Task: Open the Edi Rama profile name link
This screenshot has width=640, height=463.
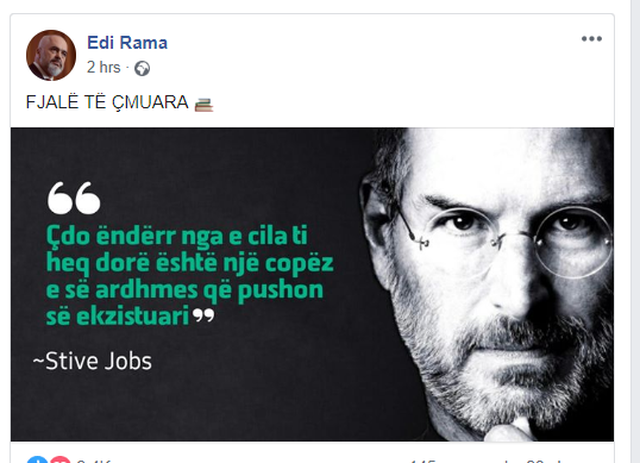Action: [127, 42]
